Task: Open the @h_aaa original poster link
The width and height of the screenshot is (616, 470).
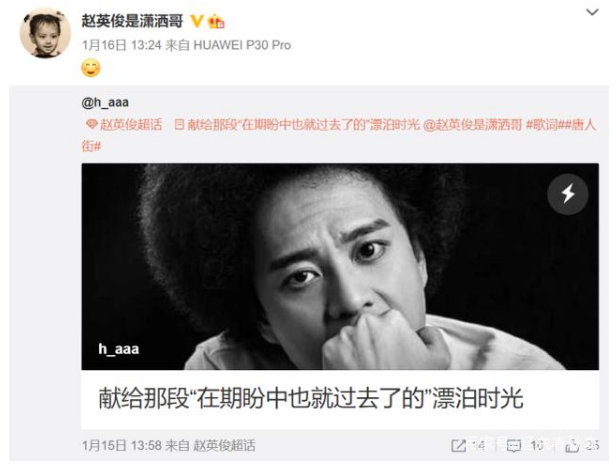Action: [x=105, y=103]
